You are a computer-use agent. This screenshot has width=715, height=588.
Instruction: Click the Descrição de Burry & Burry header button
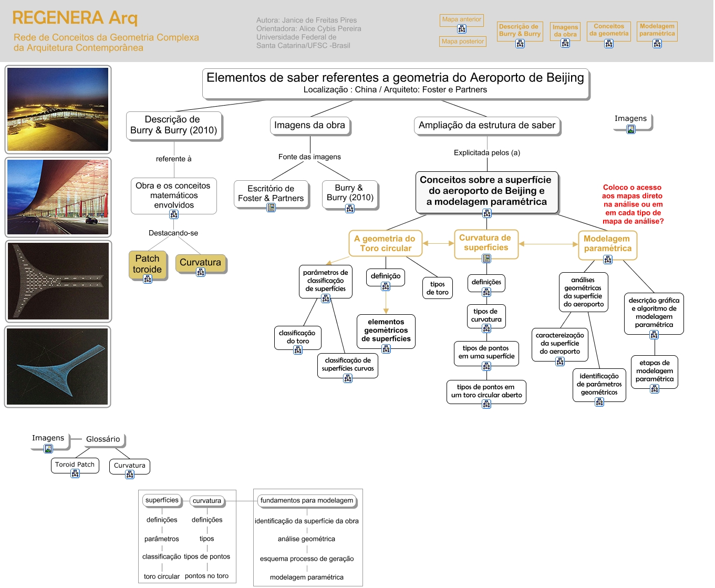tap(520, 30)
